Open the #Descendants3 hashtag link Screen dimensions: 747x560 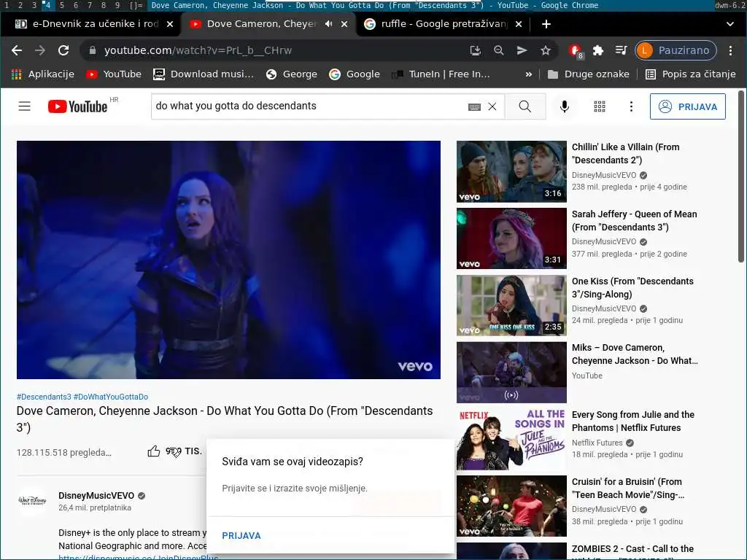[x=44, y=397]
